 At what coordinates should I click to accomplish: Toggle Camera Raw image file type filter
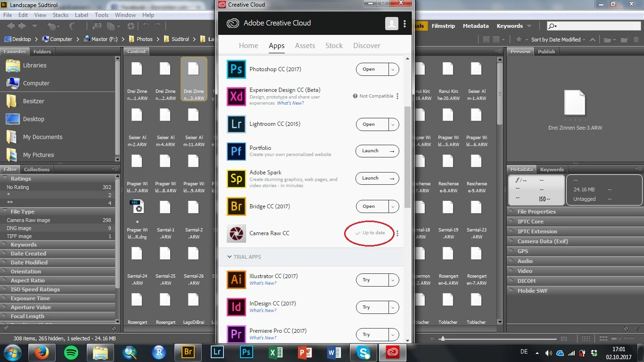(58, 220)
